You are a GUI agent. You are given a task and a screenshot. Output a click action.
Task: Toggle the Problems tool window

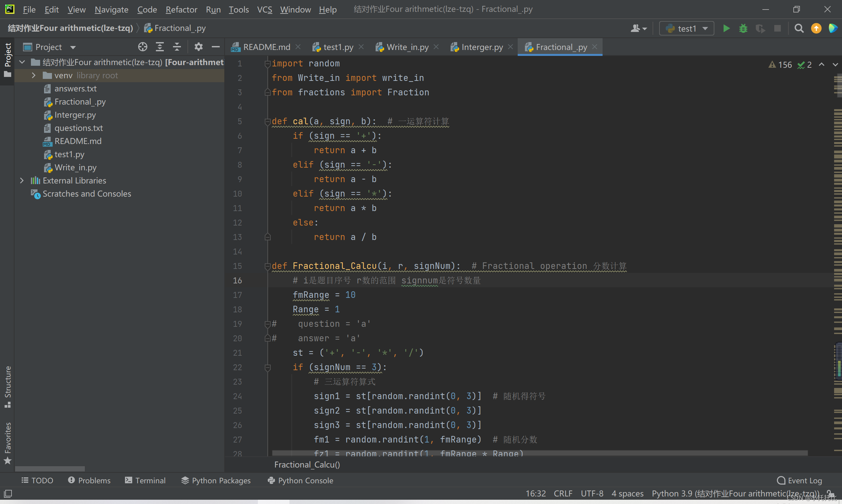(x=89, y=480)
